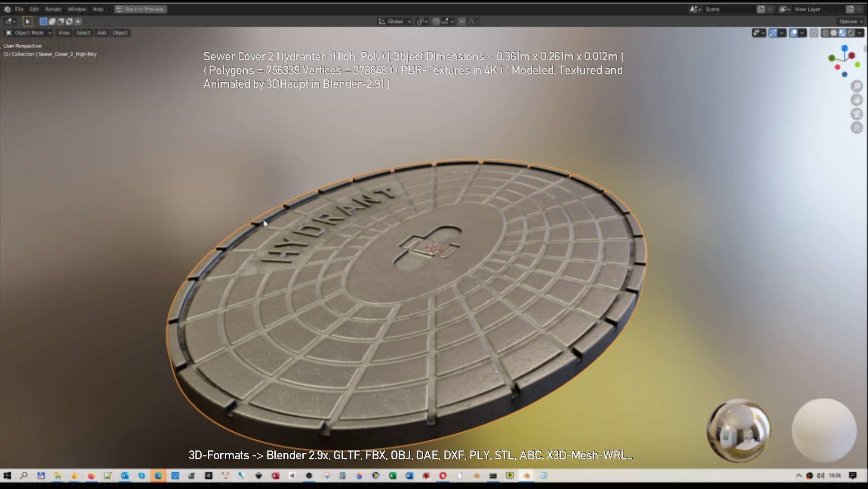Click the Excel taskbar icon
The image size is (868, 489).
click(x=392, y=475)
